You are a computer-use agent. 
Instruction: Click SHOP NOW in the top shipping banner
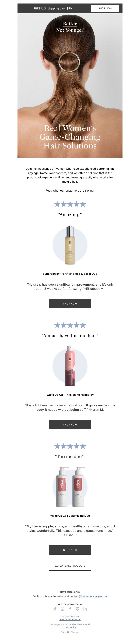point(105,8)
